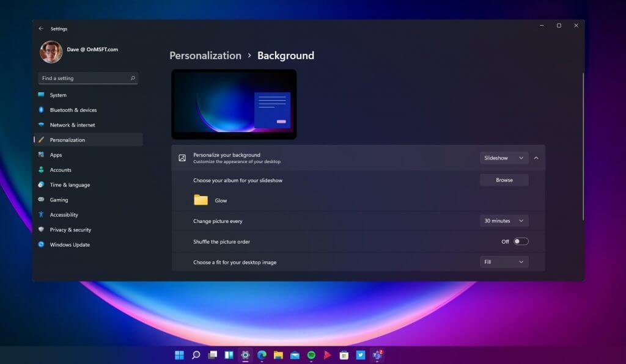This screenshot has width=626, height=364.
Task: Select the Personalization paintbrush icon
Action: click(43, 140)
